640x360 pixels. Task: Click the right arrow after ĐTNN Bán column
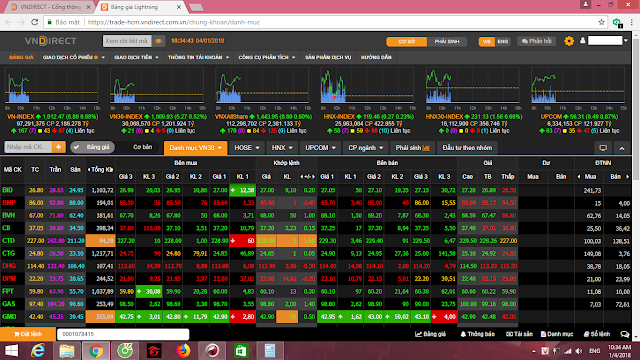[x=627, y=176]
